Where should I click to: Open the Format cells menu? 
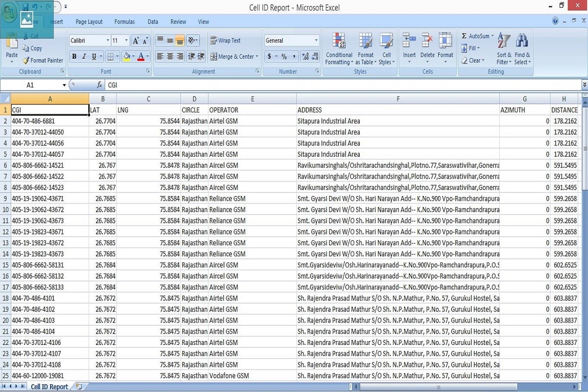pyautogui.click(x=445, y=48)
